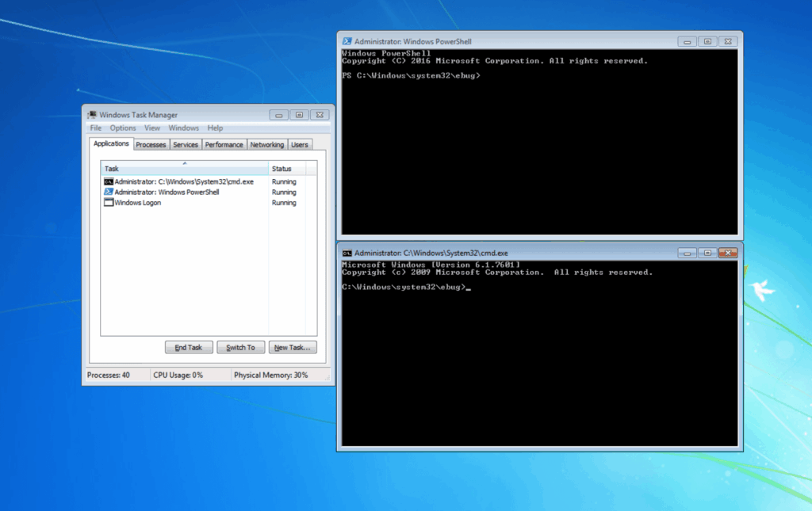This screenshot has height=511, width=812.
Task: Click the New Task... button
Action: click(x=293, y=348)
